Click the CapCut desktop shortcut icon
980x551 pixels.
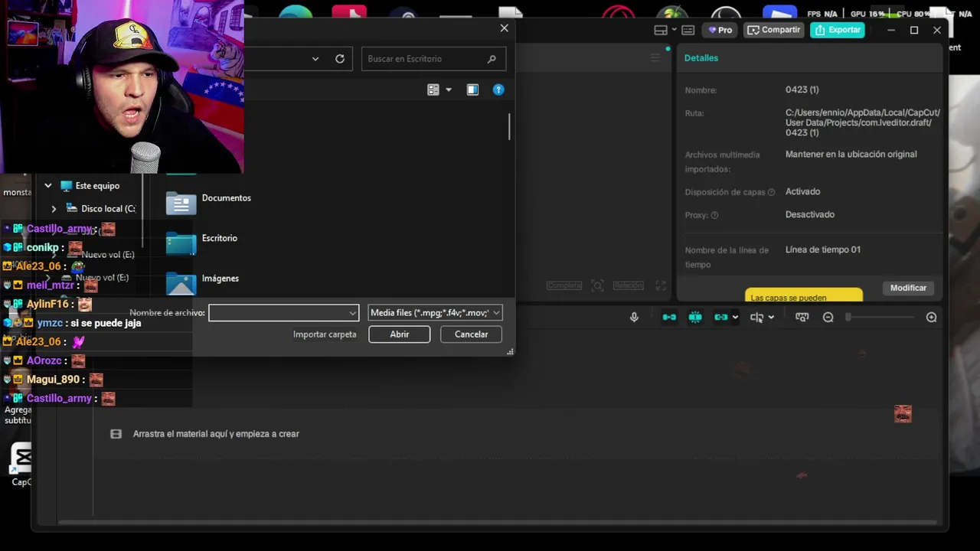point(21,463)
